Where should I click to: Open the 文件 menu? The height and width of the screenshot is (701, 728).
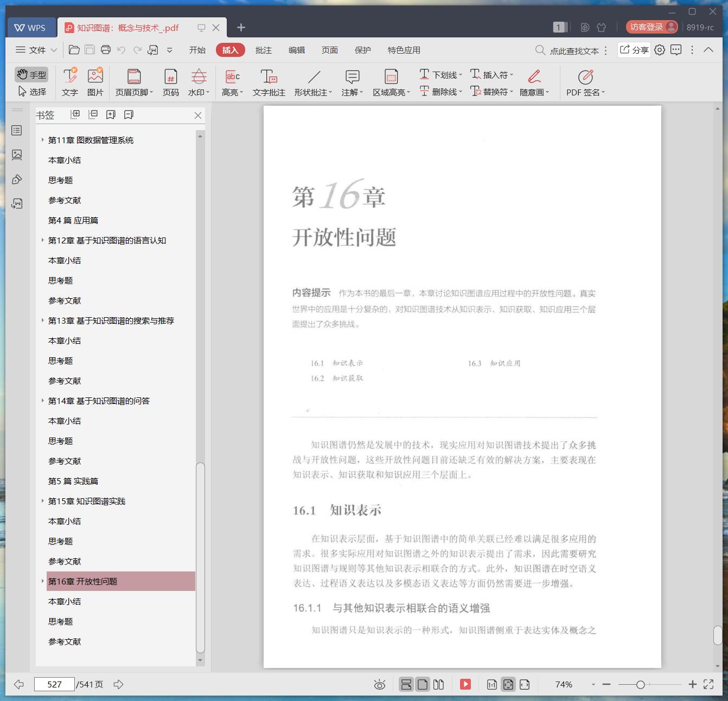tap(36, 50)
